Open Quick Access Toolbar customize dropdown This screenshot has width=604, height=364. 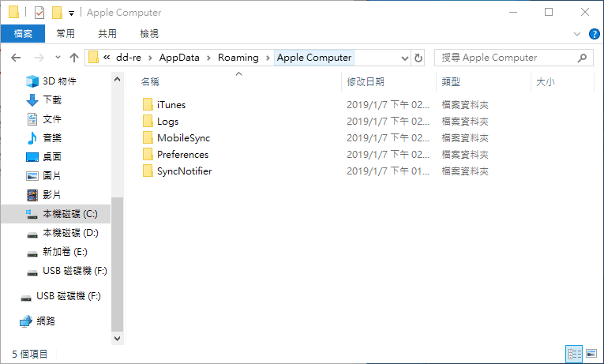pos(71,13)
